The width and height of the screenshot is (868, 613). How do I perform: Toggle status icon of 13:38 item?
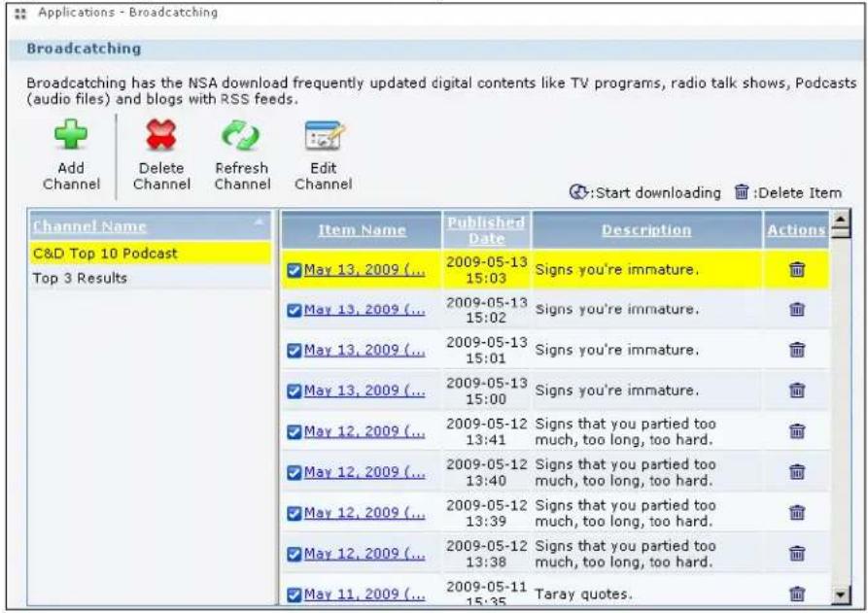click(x=295, y=554)
